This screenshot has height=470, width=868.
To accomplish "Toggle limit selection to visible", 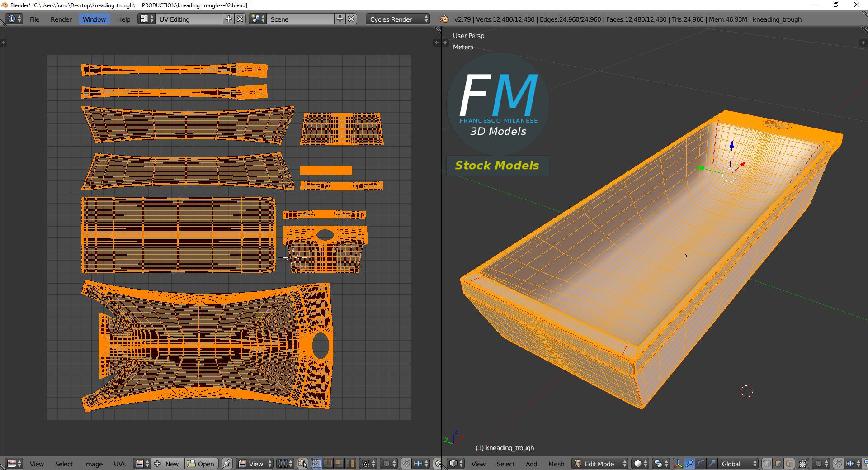I will [x=803, y=464].
